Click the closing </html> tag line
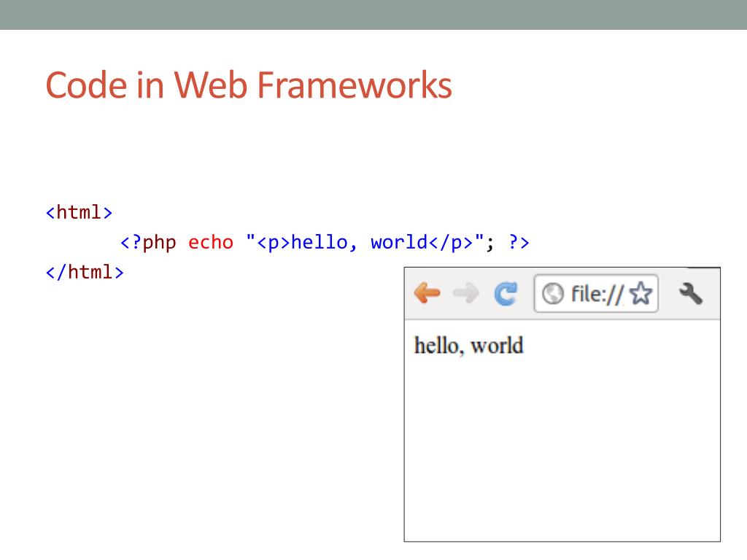747x560 pixels. pos(85,273)
